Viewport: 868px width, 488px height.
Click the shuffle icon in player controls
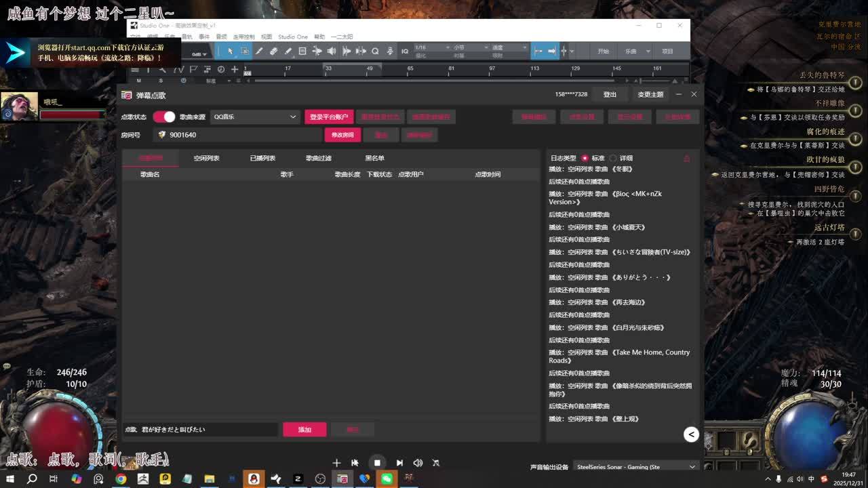[x=436, y=463]
